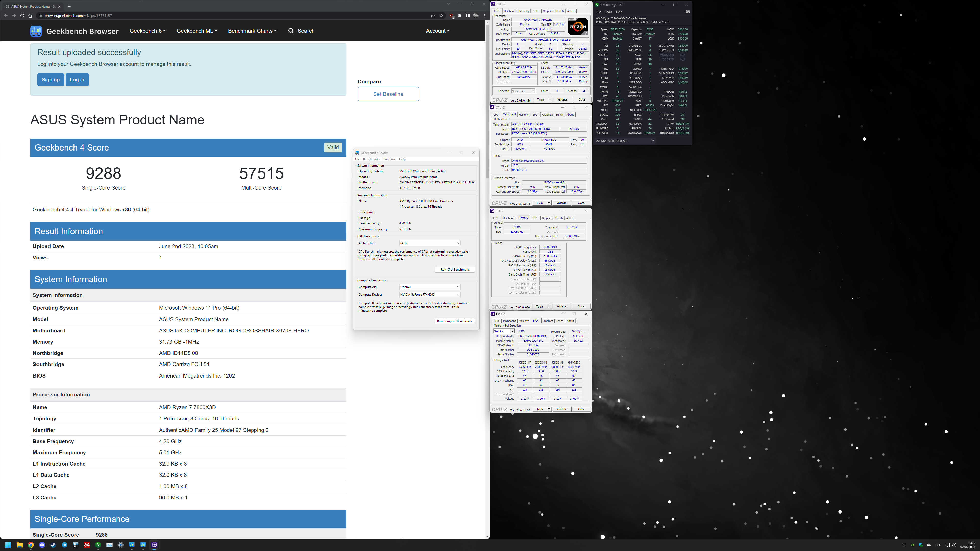Click the Sign up button
Image resolution: width=980 pixels, height=551 pixels.
(51, 80)
